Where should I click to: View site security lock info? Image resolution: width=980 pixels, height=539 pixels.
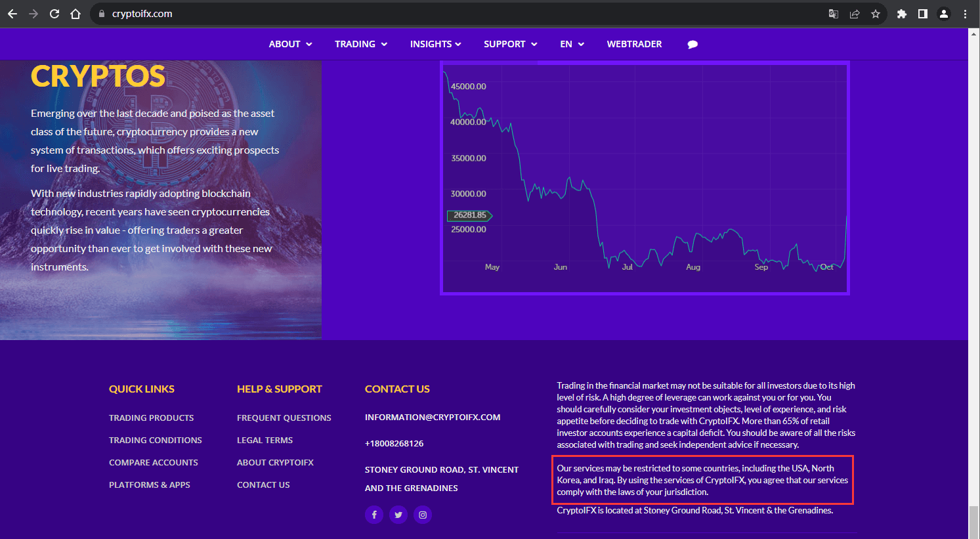click(x=102, y=14)
